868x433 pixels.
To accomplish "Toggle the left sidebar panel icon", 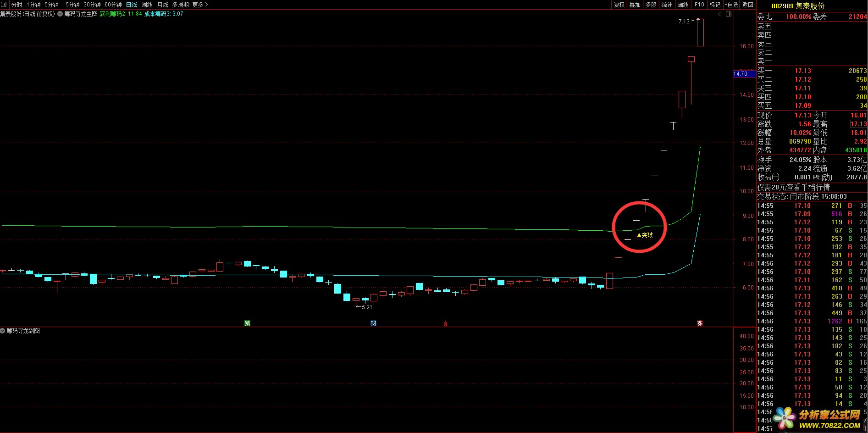I will (4, 5).
